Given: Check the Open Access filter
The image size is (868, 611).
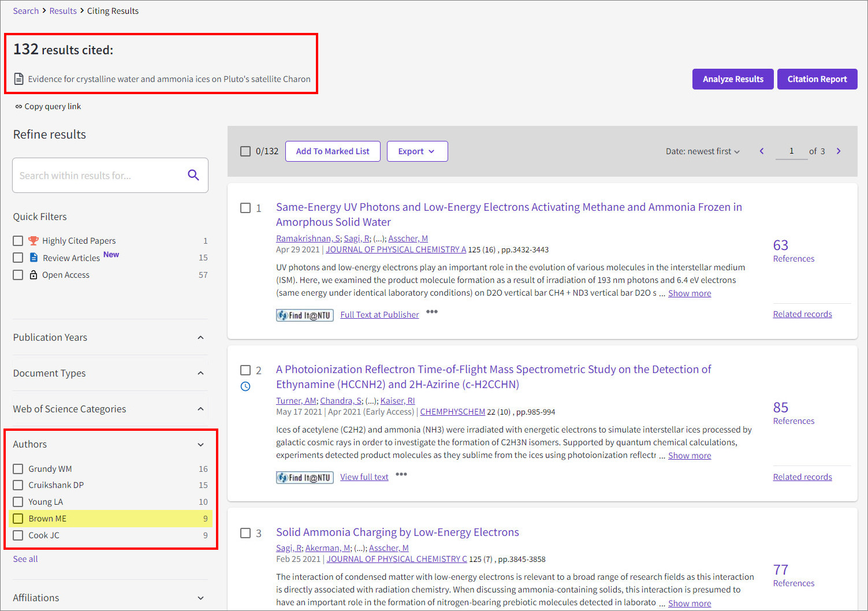Looking at the screenshot, I should (x=18, y=275).
